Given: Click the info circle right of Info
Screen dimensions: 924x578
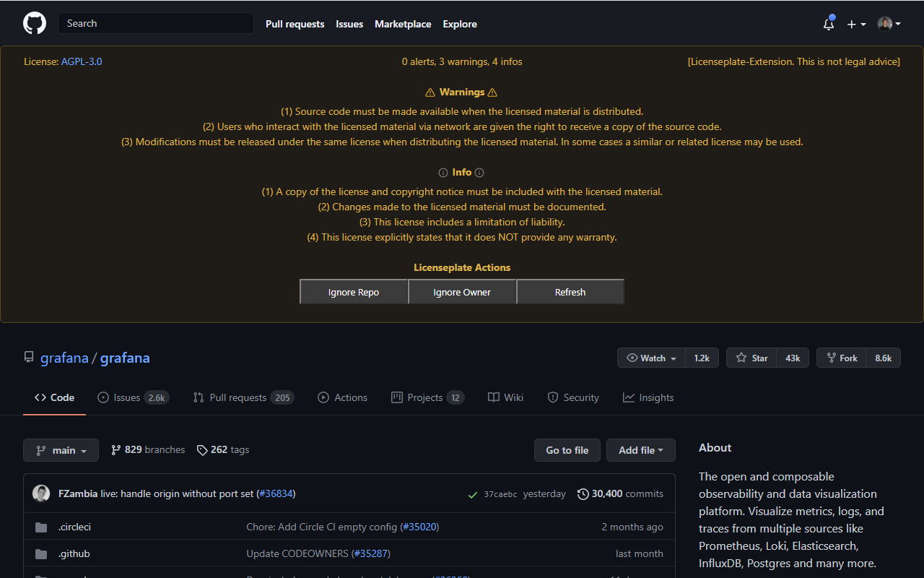Looking at the screenshot, I should coord(479,173).
